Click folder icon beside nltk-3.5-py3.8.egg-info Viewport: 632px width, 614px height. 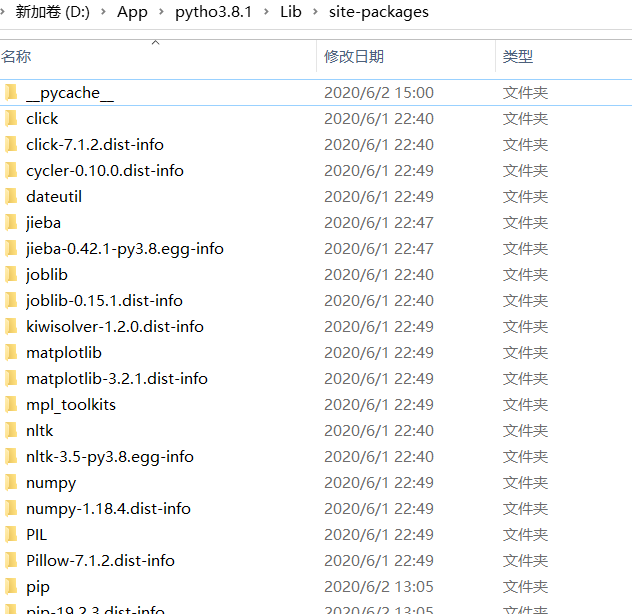(11, 457)
